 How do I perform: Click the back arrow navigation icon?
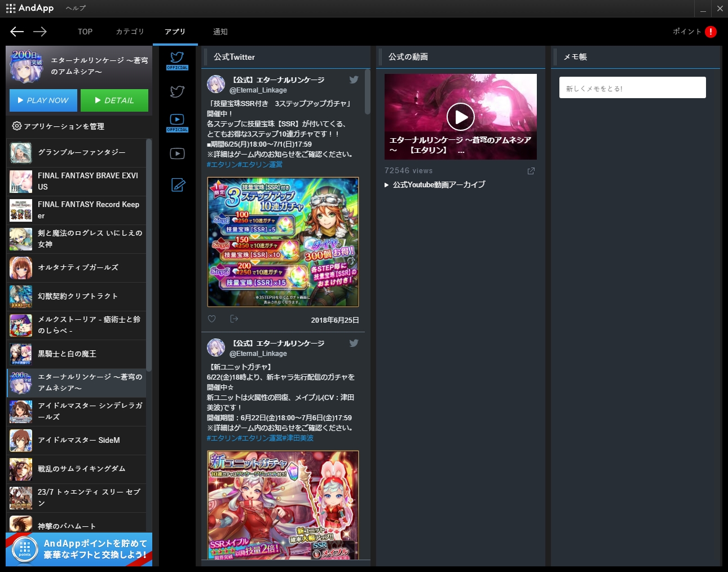[17, 32]
